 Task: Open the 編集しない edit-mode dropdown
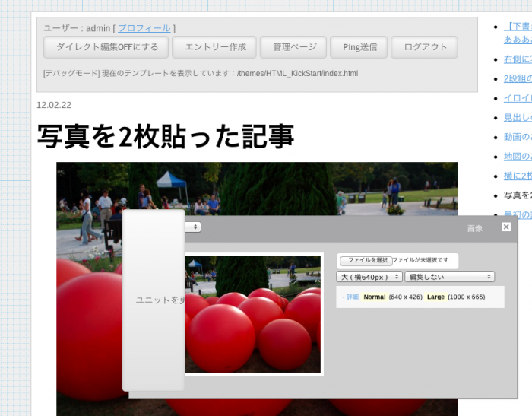pyautogui.click(x=450, y=277)
